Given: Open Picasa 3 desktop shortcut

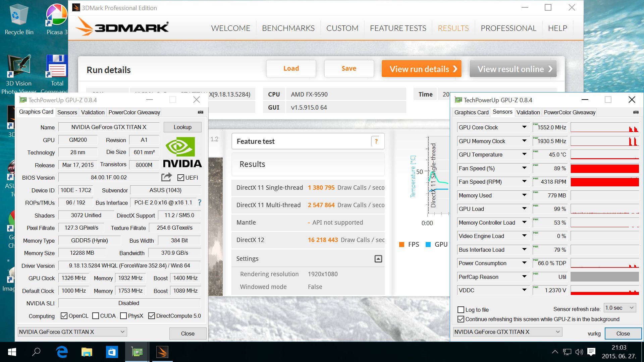Looking at the screenshot, I should click(57, 19).
